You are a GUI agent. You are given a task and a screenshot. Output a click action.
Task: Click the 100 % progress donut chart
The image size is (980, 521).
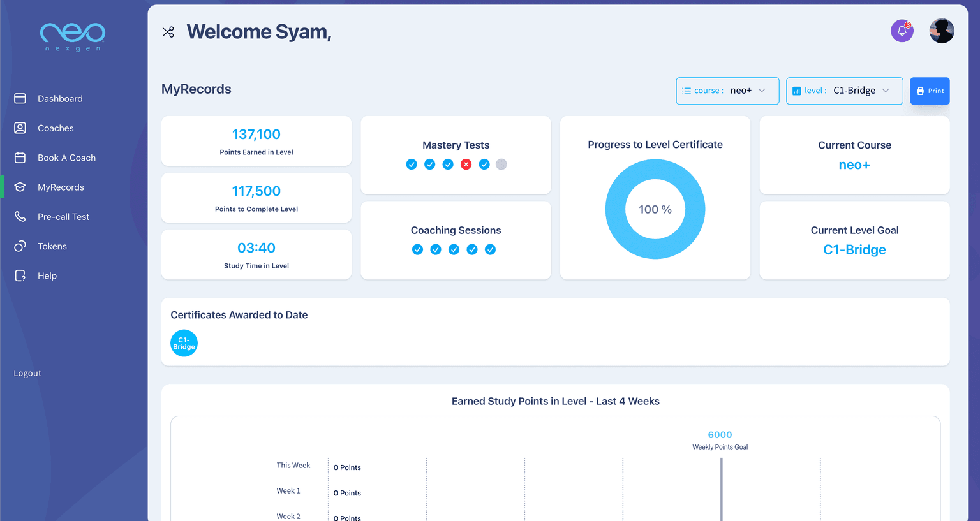(x=655, y=209)
